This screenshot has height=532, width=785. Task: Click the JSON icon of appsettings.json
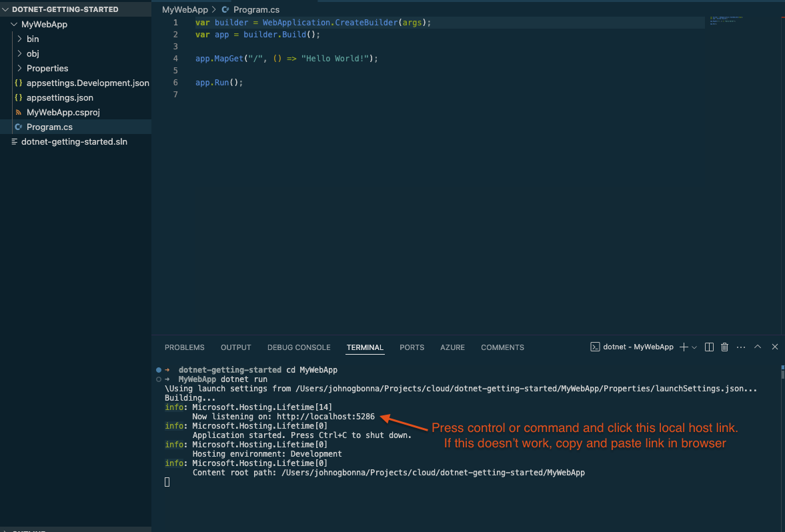coord(19,97)
